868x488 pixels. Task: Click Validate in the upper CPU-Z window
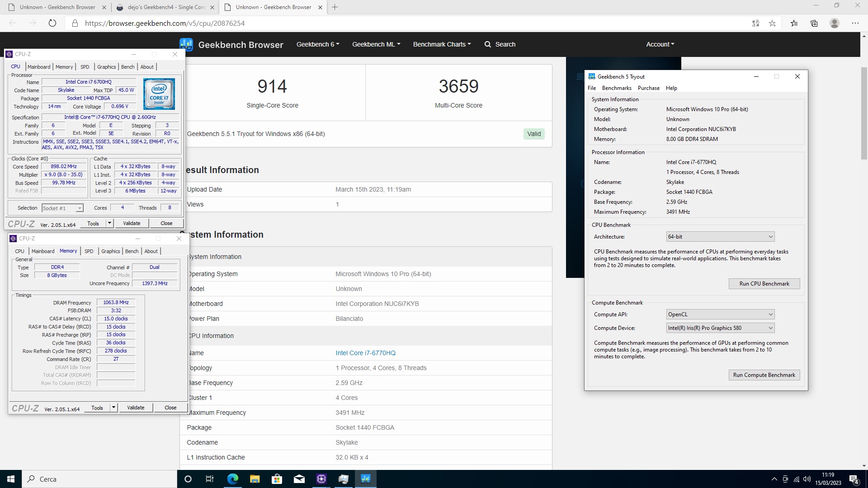click(132, 223)
